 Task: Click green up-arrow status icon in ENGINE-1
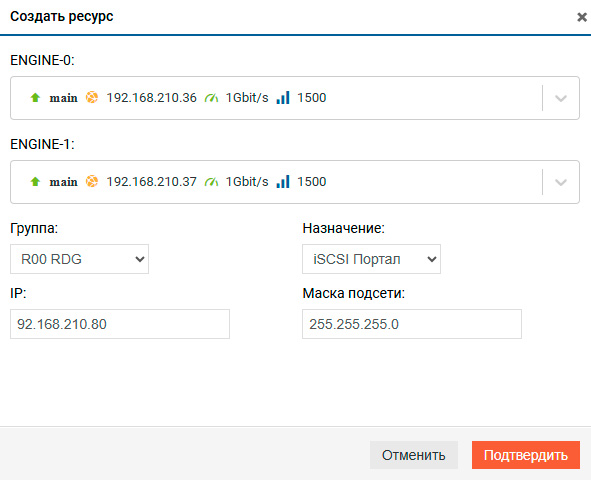[35, 182]
